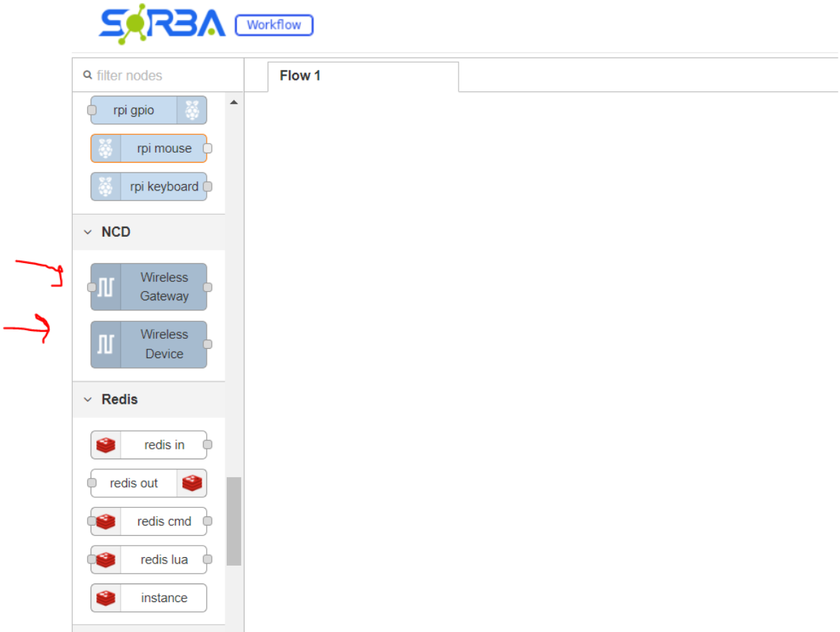Click the Redis icon on redis lua node

(106, 560)
